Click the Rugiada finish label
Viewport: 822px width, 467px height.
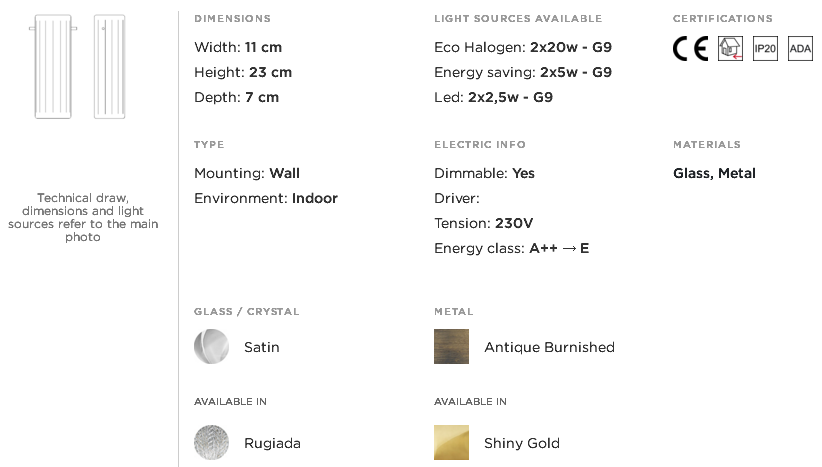click(x=272, y=443)
